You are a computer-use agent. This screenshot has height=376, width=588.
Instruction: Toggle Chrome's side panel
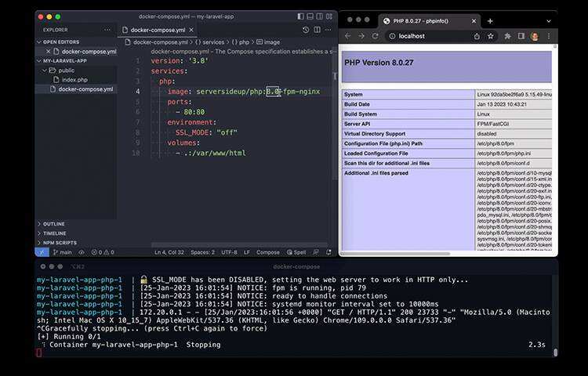tap(521, 36)
